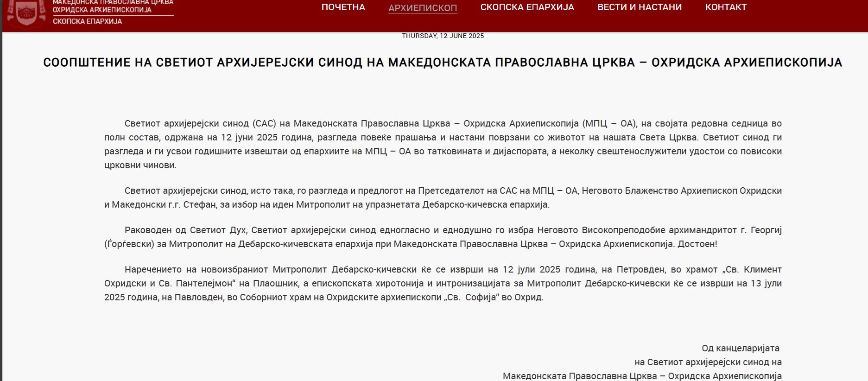Screen dimensions: 868x381
Task: Open the ВЕСТИ И НАСТАНИ menu
Action: [640, 7]
